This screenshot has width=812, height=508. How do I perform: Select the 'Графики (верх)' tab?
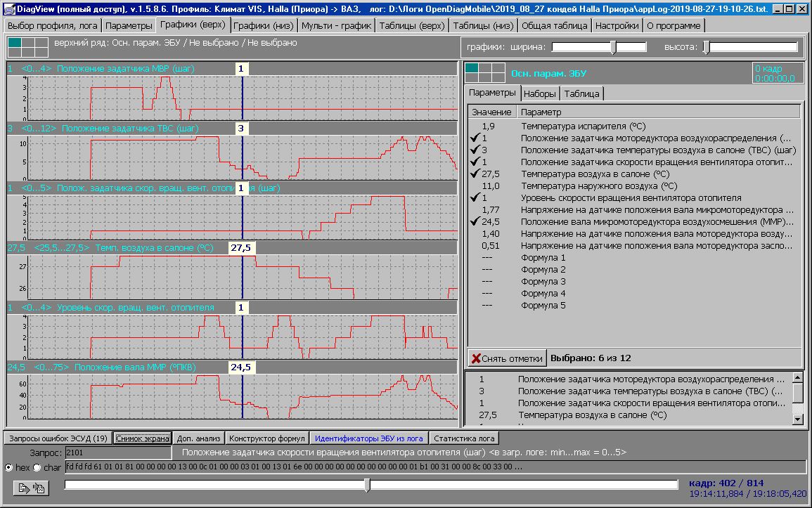[x=193, y=25]
